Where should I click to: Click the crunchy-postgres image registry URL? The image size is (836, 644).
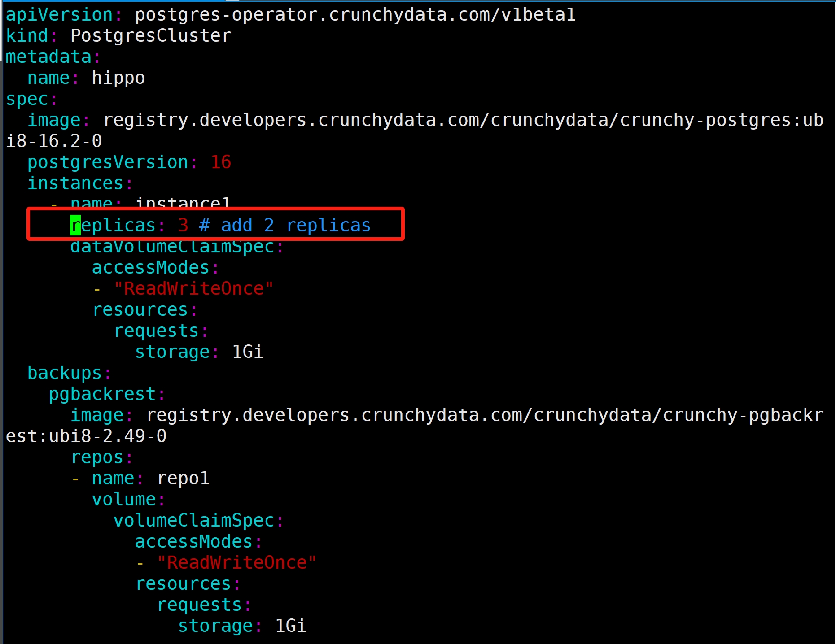(x=464, y=120)
